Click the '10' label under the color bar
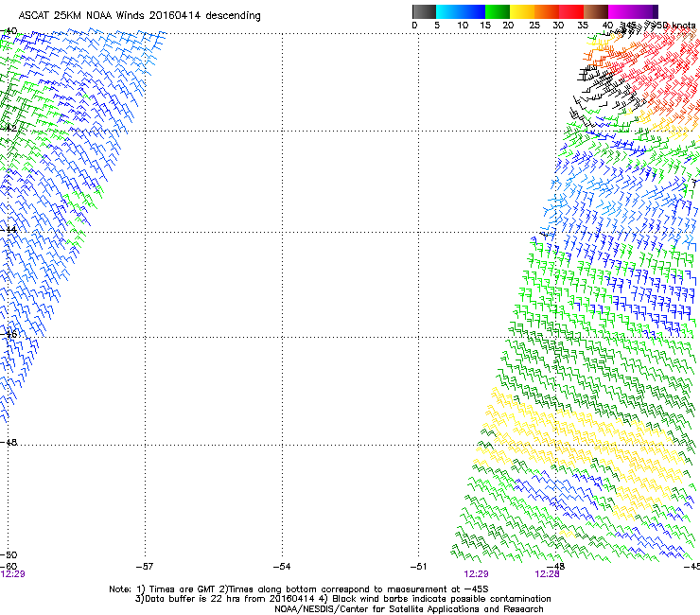700x615 pixels. (463, 26)
